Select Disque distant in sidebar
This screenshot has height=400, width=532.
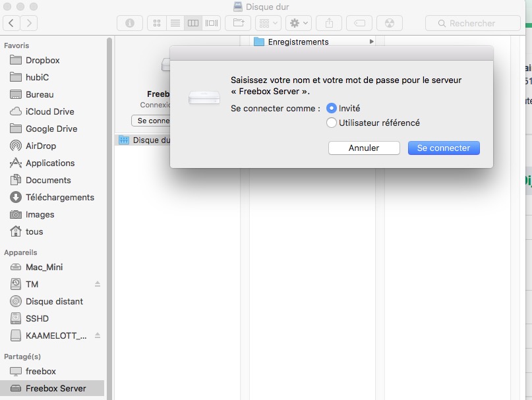52,301
